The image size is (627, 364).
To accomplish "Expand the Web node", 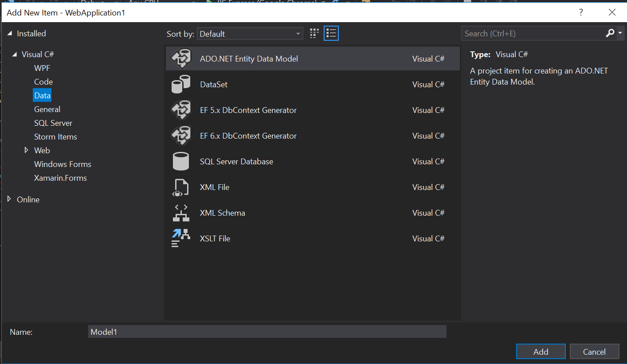I will click(x=27, y=150).
